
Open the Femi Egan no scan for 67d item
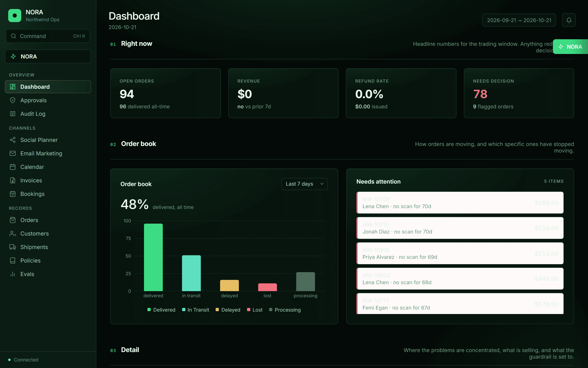460,304
